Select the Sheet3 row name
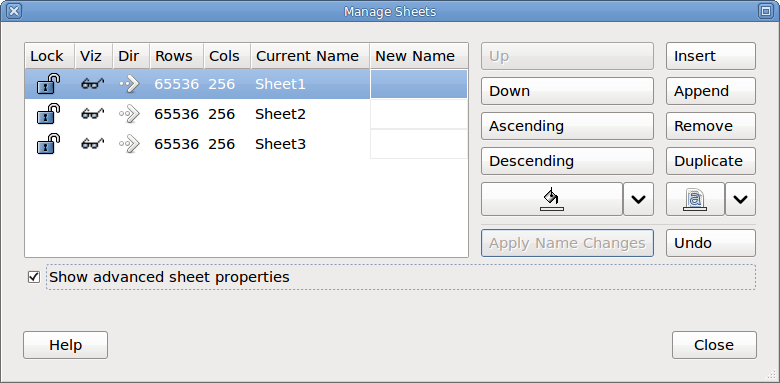Image resolution: width=780 pixels, height=383 pixels. point(280,144)
